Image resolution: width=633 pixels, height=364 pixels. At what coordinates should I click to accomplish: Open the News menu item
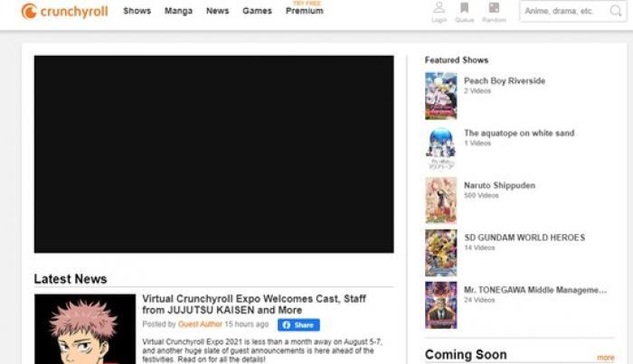pos(217,12)
